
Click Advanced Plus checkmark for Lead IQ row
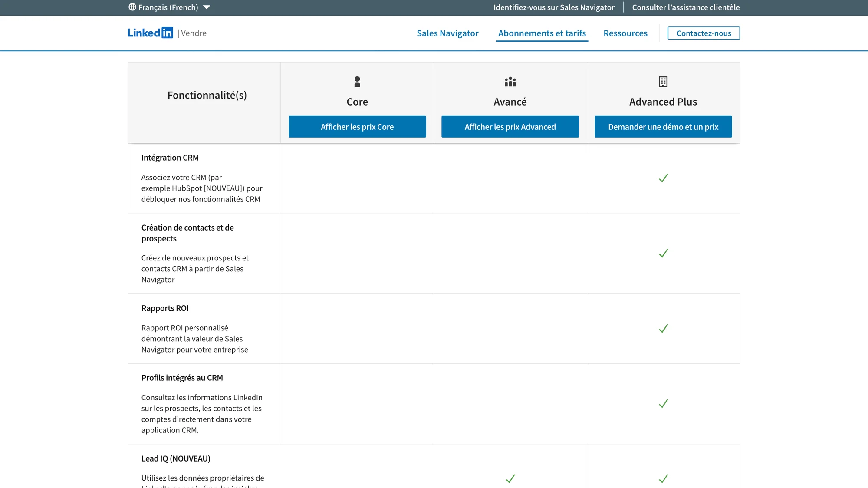click(663, 478)
